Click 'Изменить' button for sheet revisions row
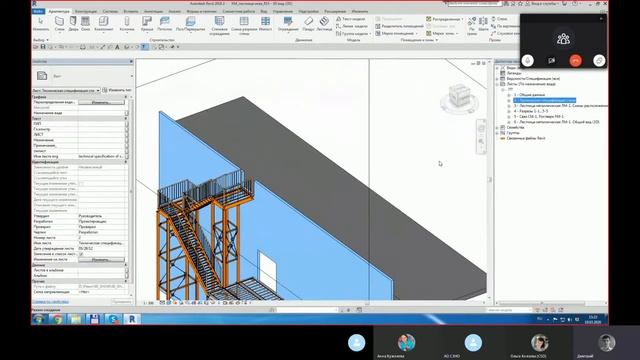The image size is (640, 360). click(x=101, y=260)
